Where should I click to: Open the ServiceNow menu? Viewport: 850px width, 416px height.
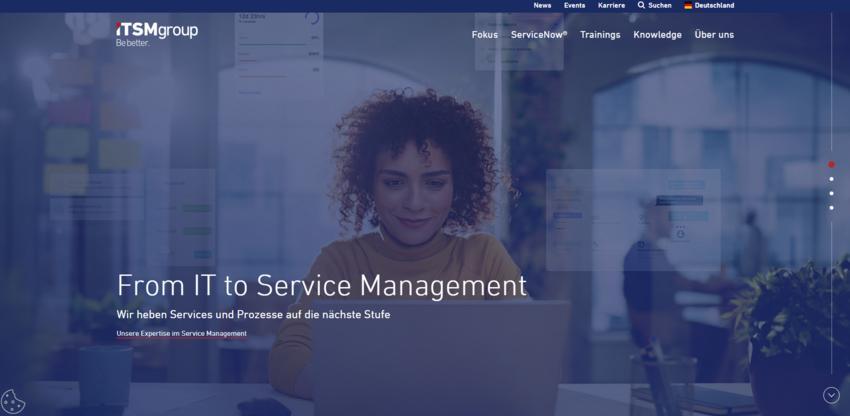[539, 35]
